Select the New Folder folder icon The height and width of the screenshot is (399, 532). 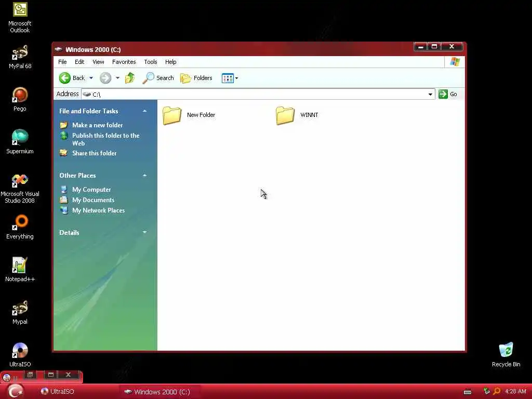(x=171, y=115)
